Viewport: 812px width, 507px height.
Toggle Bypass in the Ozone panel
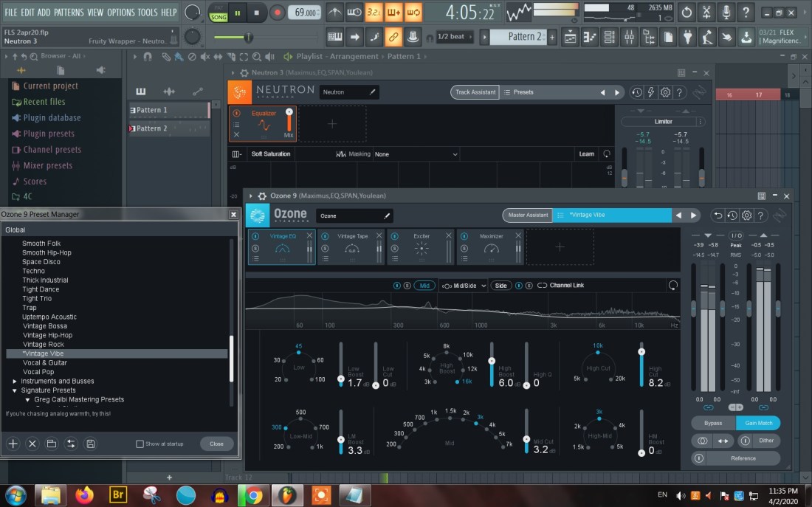click(x=713, y=423)
